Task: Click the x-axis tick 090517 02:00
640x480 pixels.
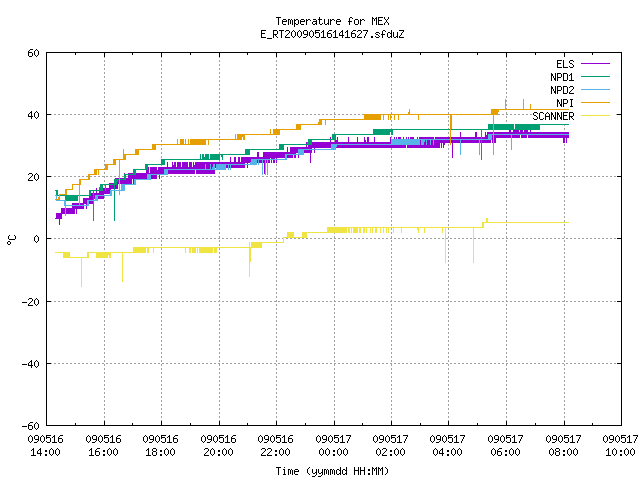Action: click(391, 446)
